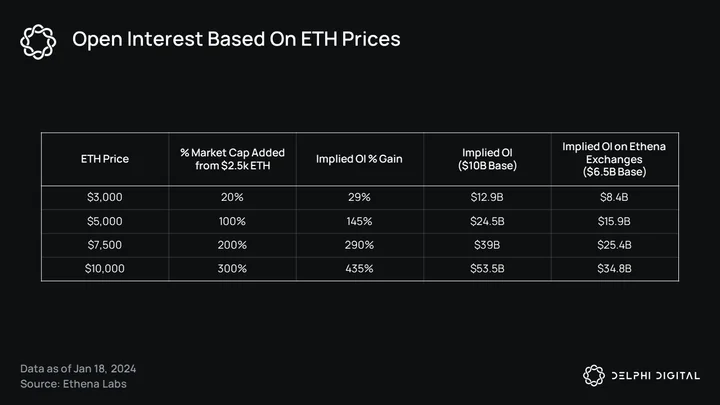The image size is (720, 405).
Task: Select the $10,000 ETH price cell
Action: click(x=105, y=269)
